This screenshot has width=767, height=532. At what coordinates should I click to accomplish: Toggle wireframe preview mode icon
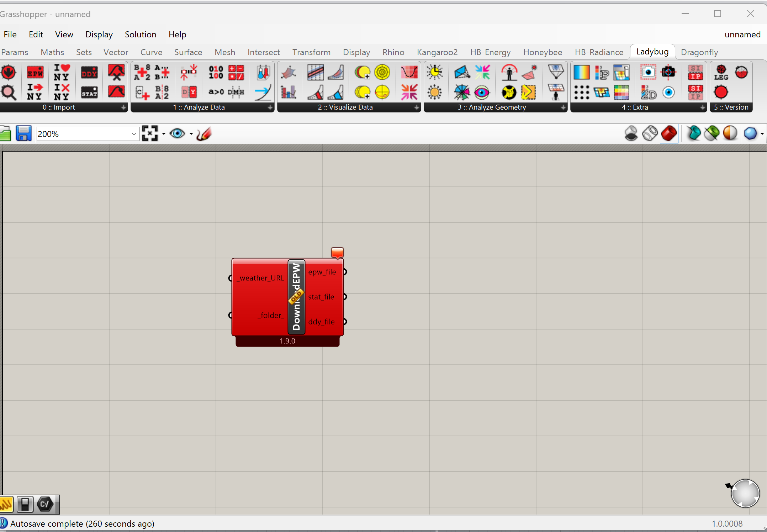point(650,134)
